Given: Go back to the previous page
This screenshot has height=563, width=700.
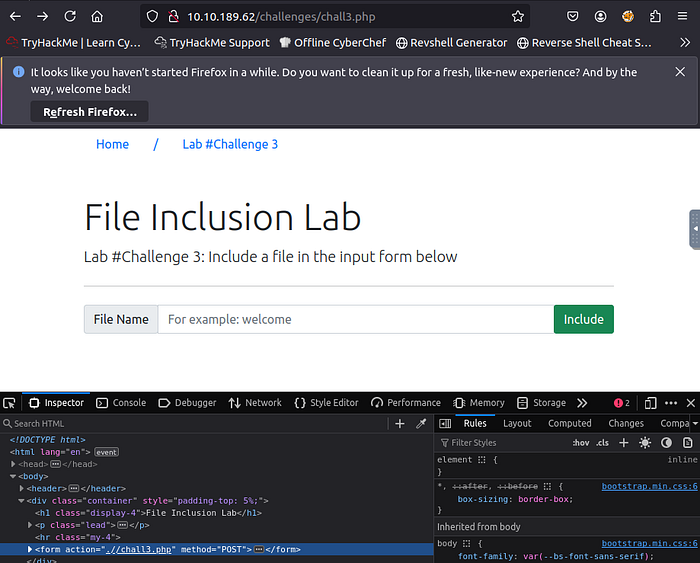Looking at the screenshot, I should [15, 17].
